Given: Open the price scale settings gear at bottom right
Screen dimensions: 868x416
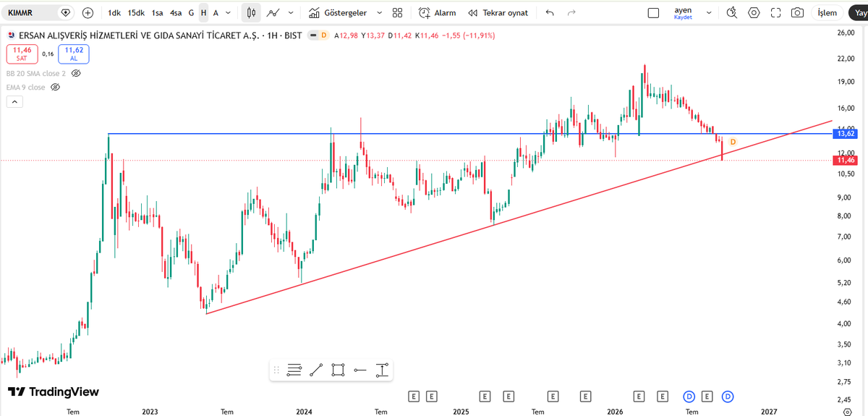Looking at the screenshot, I should click(x=848, y=412).
